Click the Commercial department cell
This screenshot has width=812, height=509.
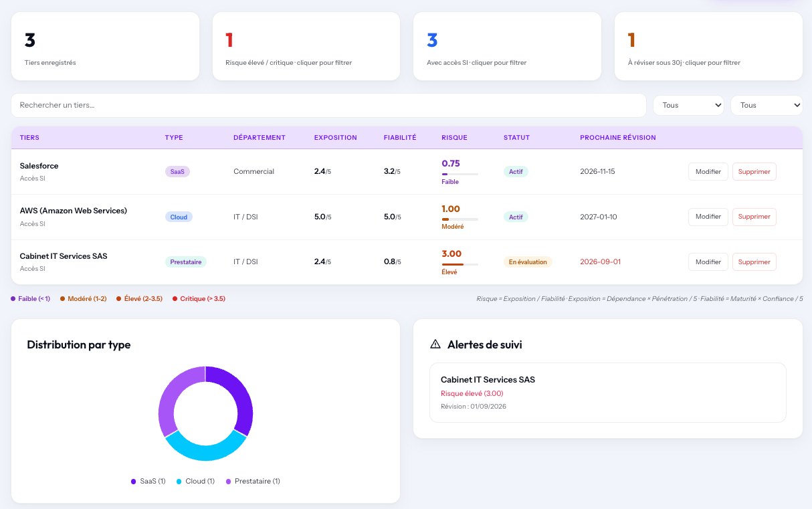coord(253,172)
